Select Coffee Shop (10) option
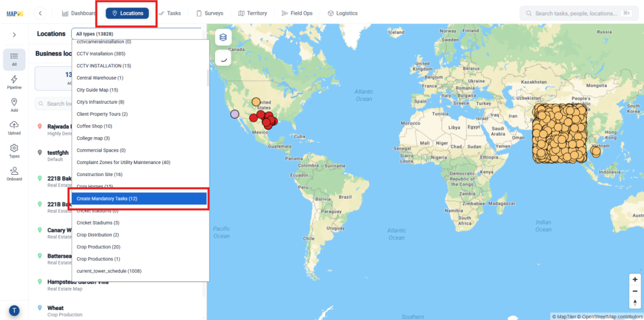 click(x=140, y=126)
